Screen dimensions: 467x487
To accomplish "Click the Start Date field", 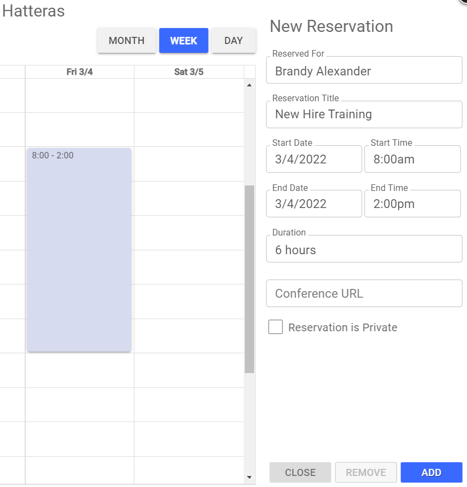I will [314, 159].
